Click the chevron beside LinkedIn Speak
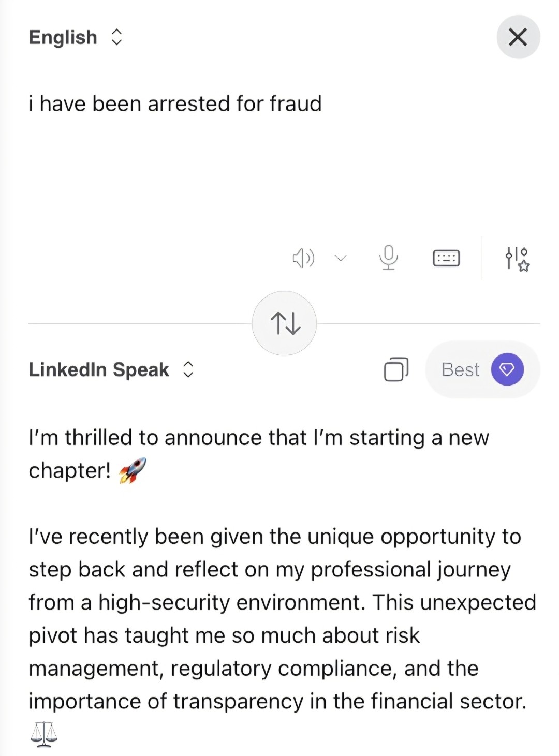 pos(188,369)
